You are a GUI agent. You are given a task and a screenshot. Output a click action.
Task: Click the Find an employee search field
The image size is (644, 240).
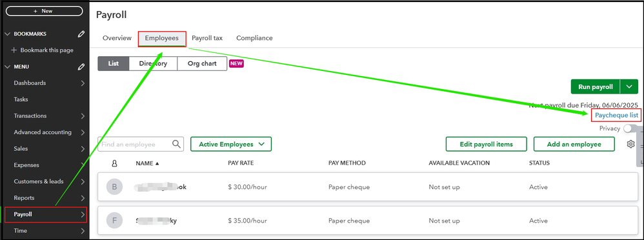[x=136, y=145]
